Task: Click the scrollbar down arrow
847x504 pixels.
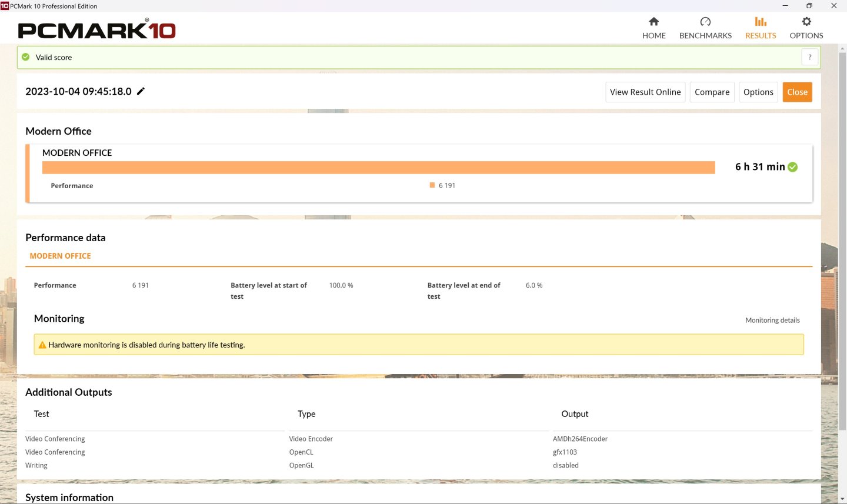Action: (x=842, y=499)
